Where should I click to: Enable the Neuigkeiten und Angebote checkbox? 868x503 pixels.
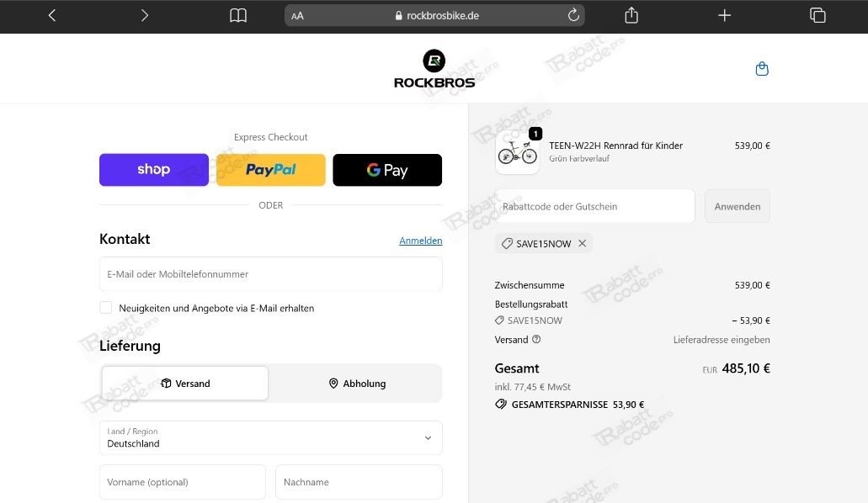pos(106,307)
